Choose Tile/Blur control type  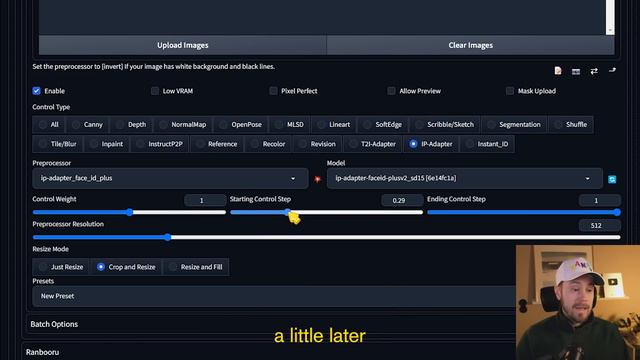coord(58,144)
